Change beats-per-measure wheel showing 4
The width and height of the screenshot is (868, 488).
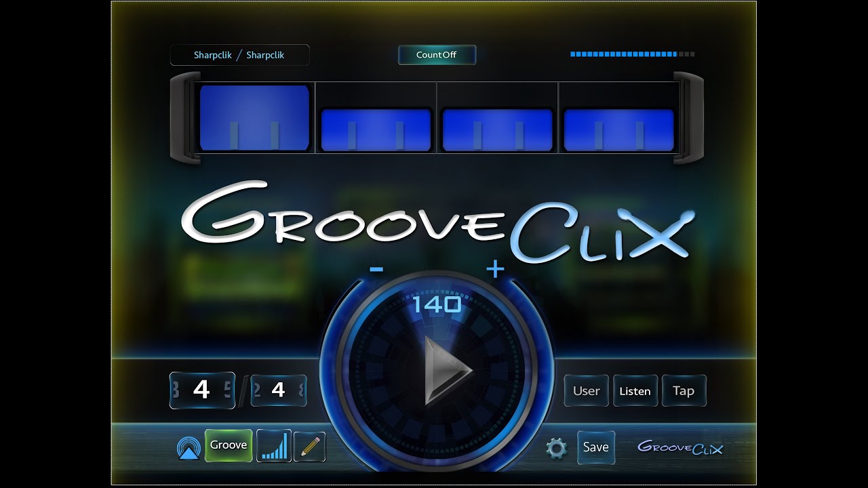[x=202, y=390]
